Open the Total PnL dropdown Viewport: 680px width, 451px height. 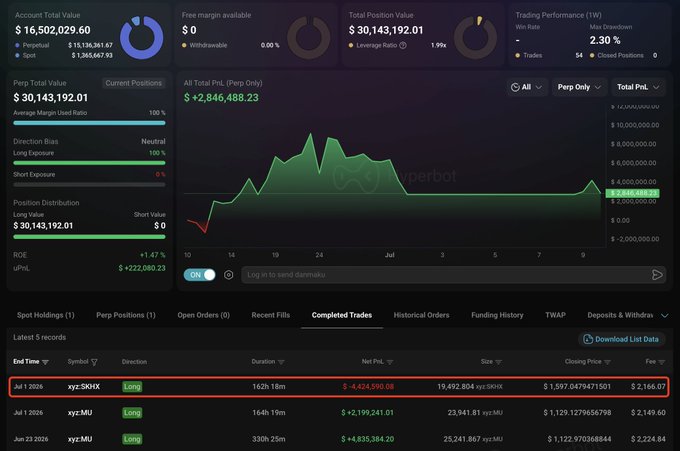[638, 87]
